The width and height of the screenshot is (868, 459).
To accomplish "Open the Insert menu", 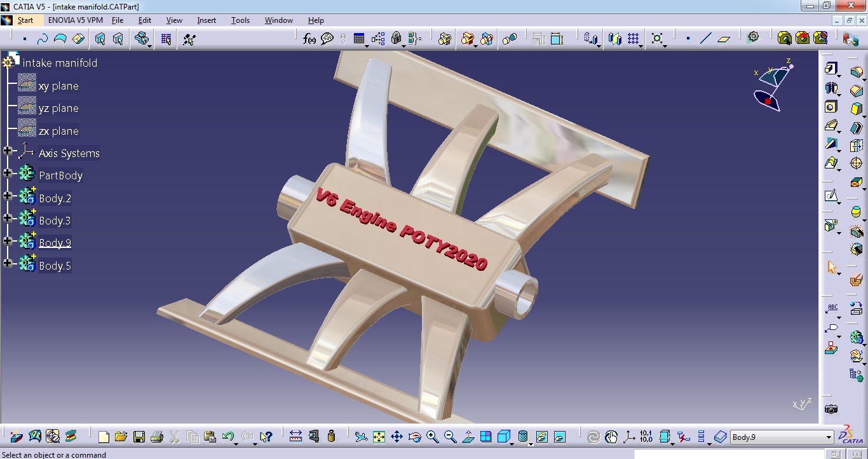I will point(207,20).
